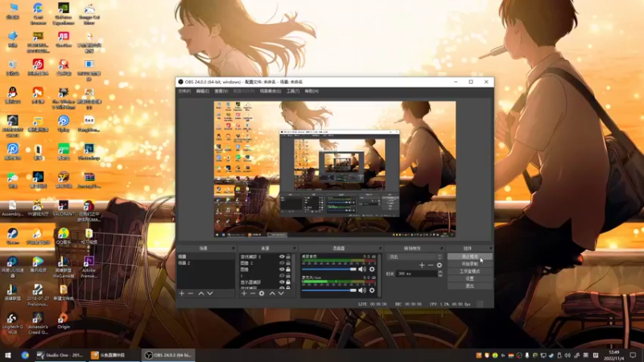Viewport: 644px width, 362px height.
Task: Mute the Desktop Audio (桌面音频) speaker icon
Action: (x=361, y=269)
